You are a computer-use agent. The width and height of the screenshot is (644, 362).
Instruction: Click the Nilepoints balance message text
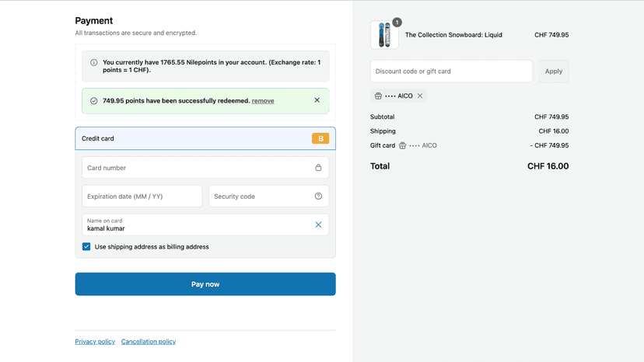pyautogui.click(x=212, y=66)
